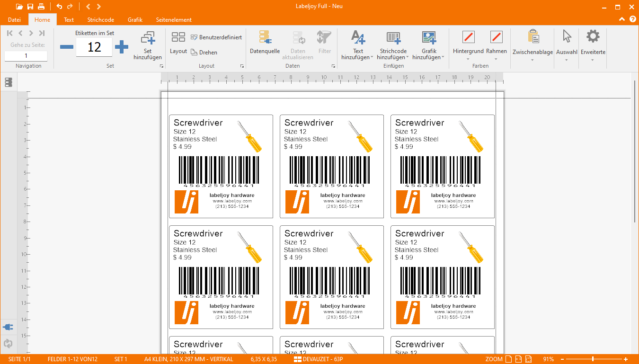Switch to the Grafik tab
Screen dimensions: 639x364
click(x=135, y=20)
